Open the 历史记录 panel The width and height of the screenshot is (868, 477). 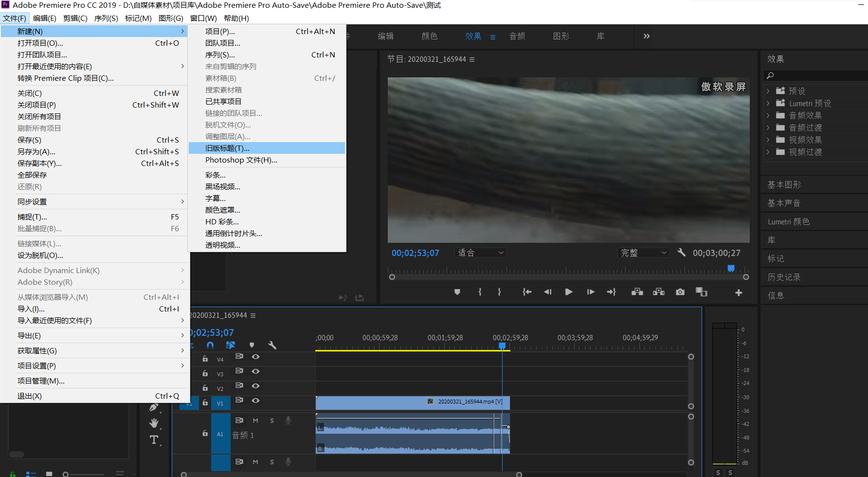pyautogui.click(x=784, y=277)
